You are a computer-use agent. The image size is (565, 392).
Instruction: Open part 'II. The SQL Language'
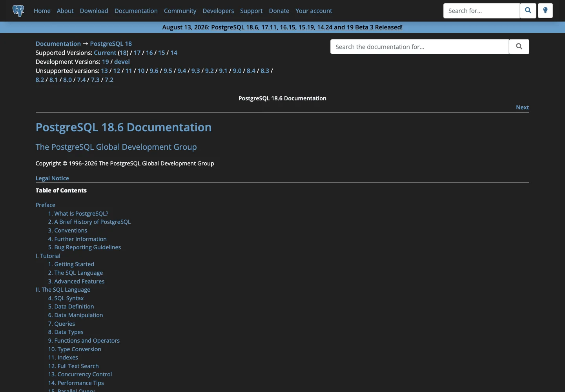[x=63, y=289]
